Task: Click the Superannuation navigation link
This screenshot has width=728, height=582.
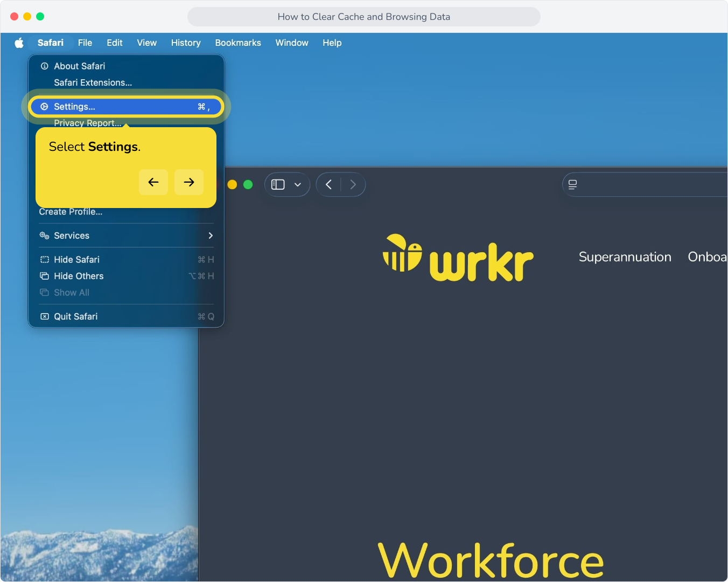Action: click(x=625, y=257)
